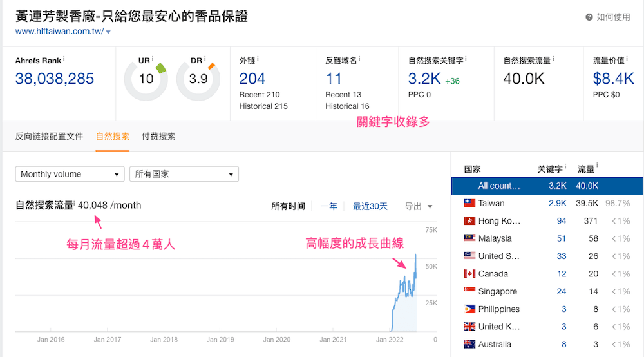Viewport: 644px width, 357px height.
Task: Select the Taiwan country row
Action: (547, 204)
